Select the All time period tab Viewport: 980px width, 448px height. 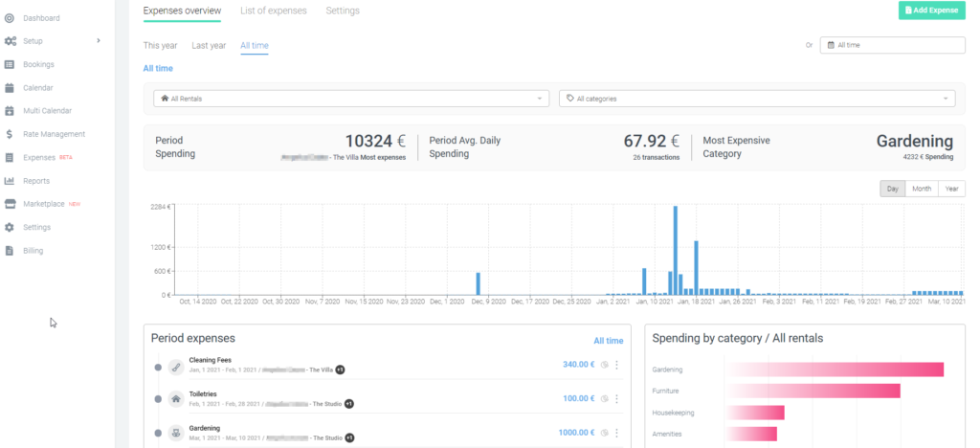click(255, 46)
